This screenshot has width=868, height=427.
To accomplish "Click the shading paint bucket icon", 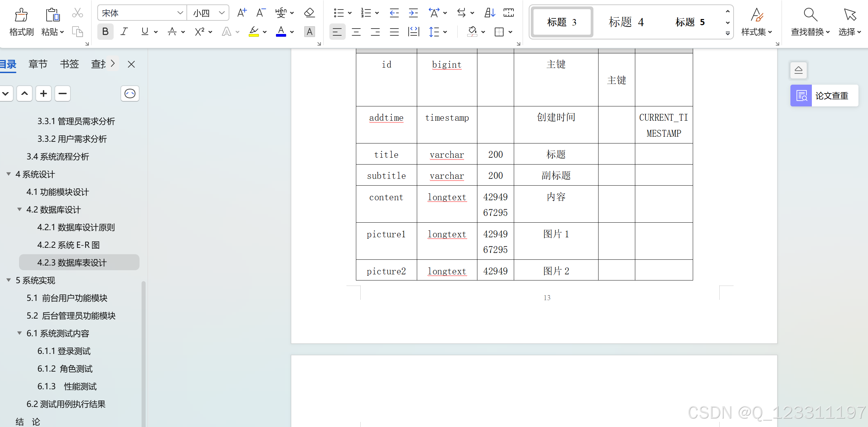I will coord(472,32).
